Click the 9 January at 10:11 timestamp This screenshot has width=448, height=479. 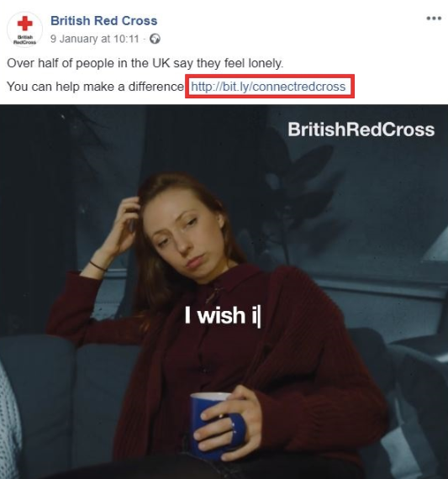95,39
